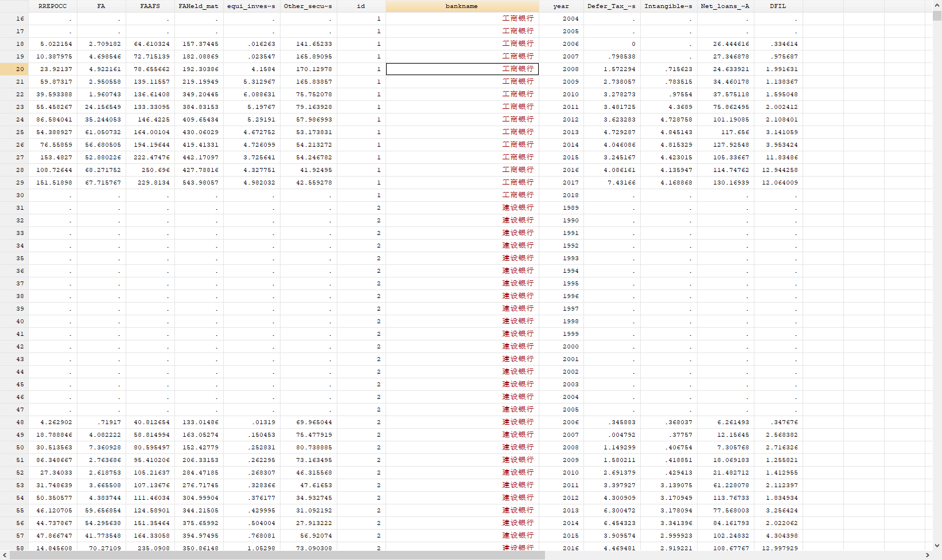The width and height of the screenshot is (942, 560).
Task: Click the cell with value 11.83486
Action: (x=778, y=158)
